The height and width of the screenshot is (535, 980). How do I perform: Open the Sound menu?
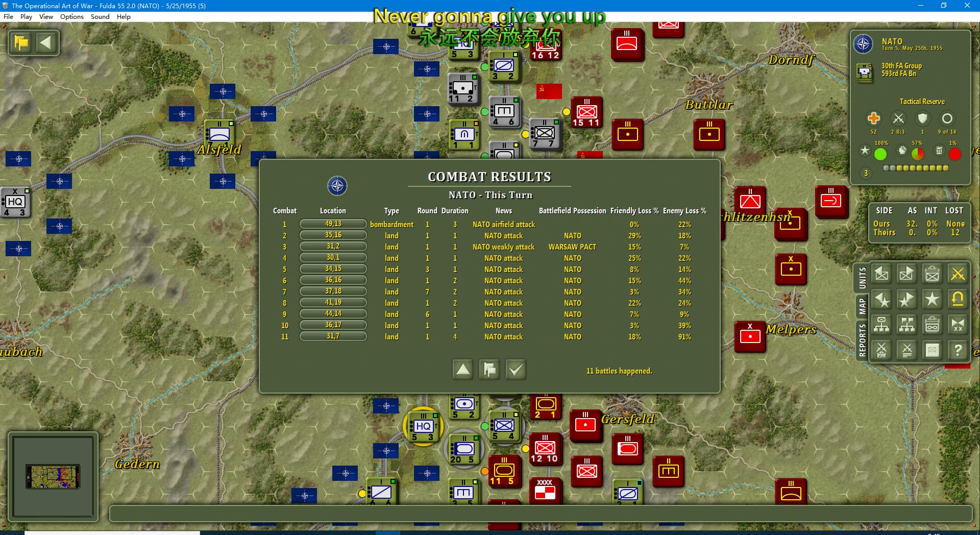100,16
